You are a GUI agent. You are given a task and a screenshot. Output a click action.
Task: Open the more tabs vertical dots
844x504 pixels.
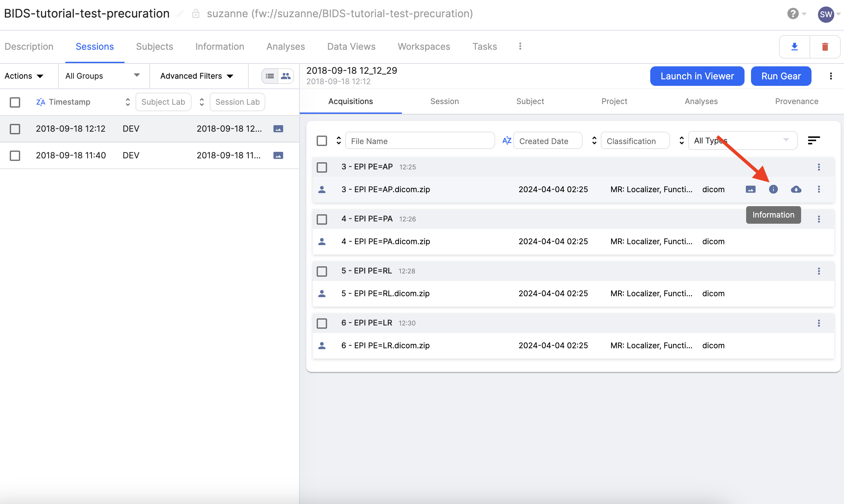tap(520, 46)
